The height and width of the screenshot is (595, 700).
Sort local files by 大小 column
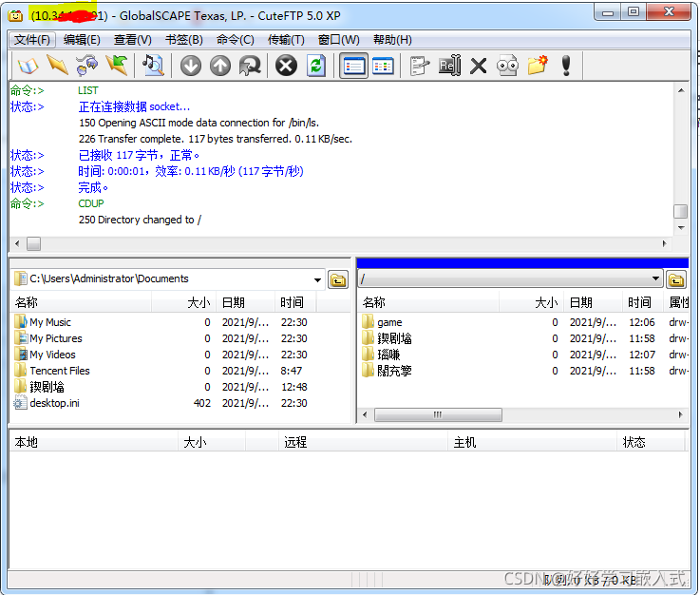pos(184,302)
